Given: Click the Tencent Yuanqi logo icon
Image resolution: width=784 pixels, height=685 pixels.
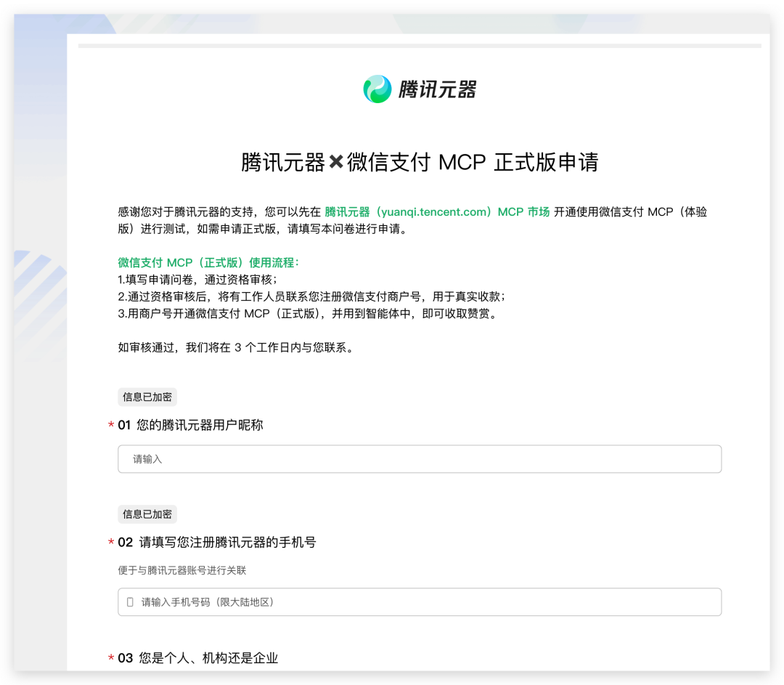Looking at the screenshot, I should (x=377, y=89).
